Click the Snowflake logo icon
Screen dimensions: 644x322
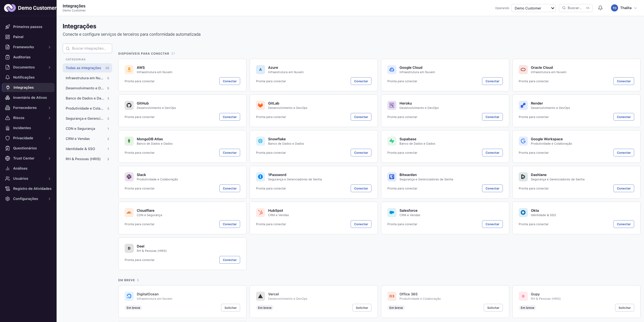[x=260, y=141]
